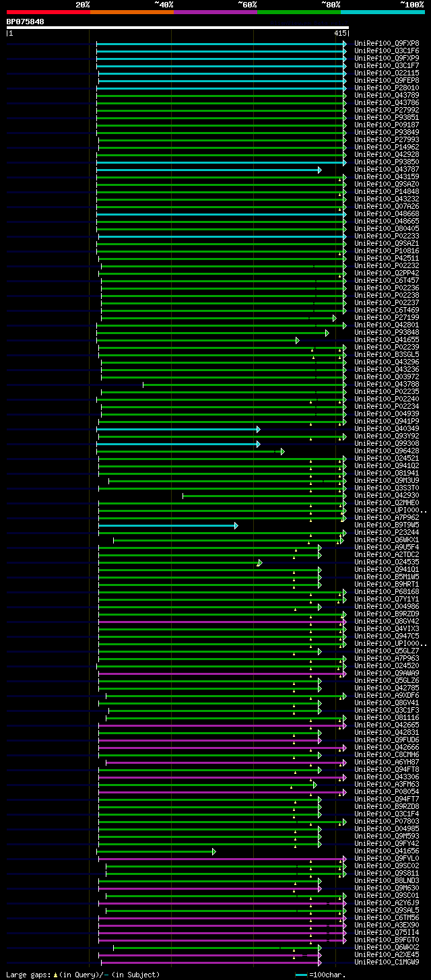Screen dimensions: 431x980
Task: Select label UniRef100_Q43788
Action: tap(387, 384)
